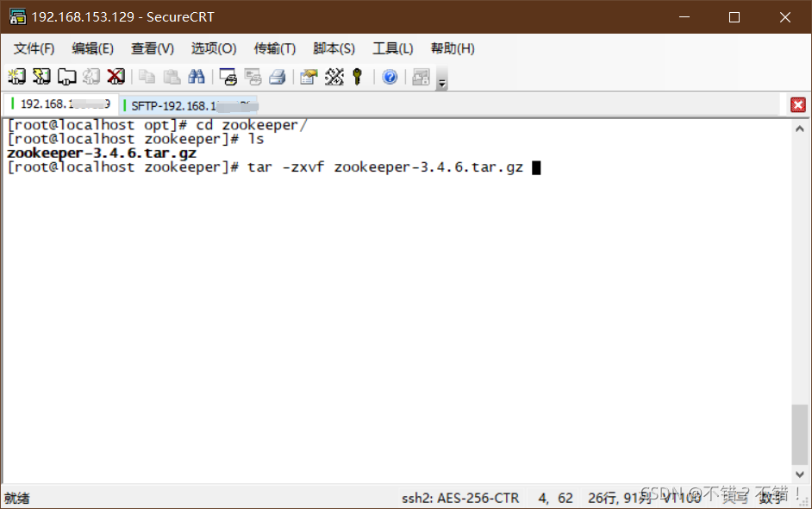Switch to the SFTP-192.168 tab

(190, 106)
